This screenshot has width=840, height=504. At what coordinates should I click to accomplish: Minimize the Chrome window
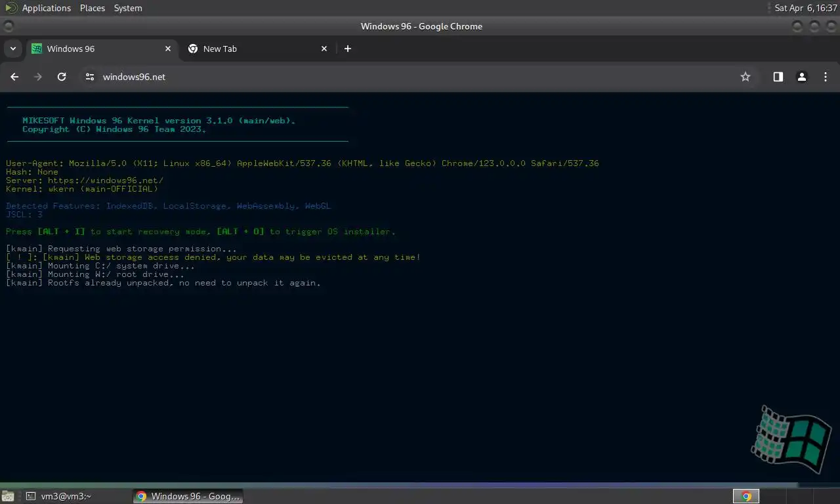click(797, 26)
